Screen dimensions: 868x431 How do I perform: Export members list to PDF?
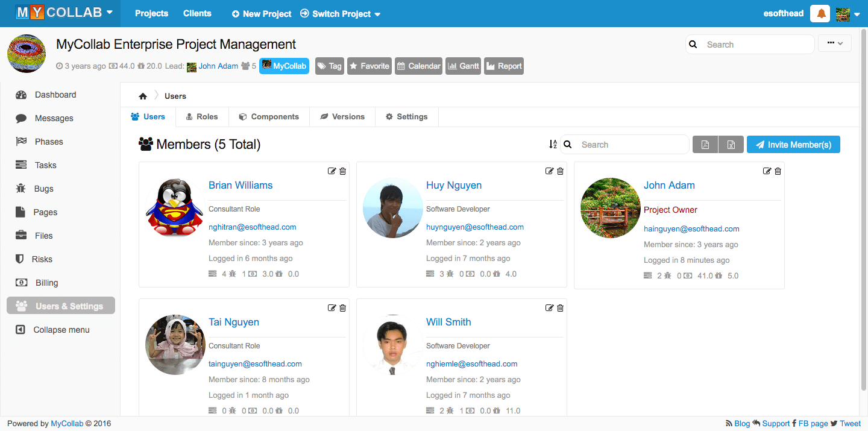click(705, 145)
